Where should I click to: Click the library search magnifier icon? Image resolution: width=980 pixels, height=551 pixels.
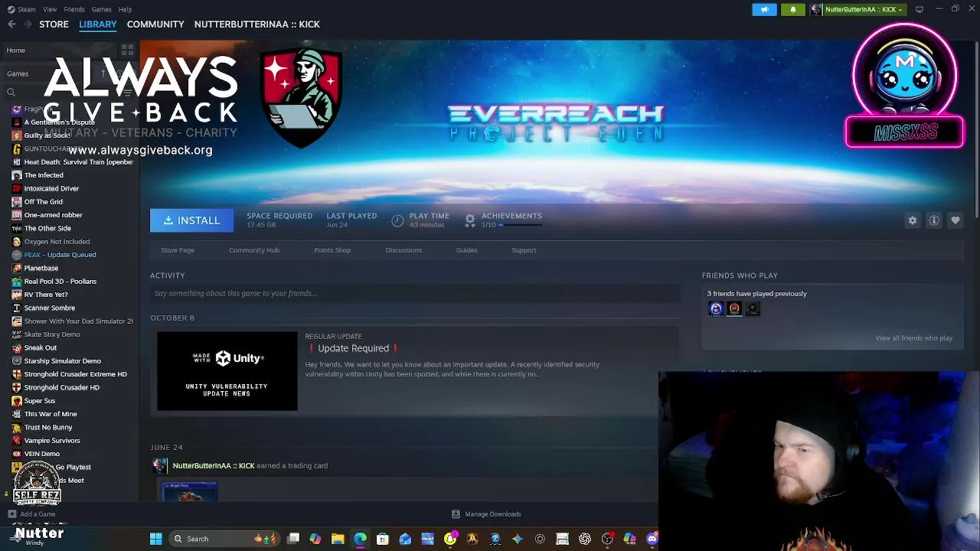click(x=11, y=92)
